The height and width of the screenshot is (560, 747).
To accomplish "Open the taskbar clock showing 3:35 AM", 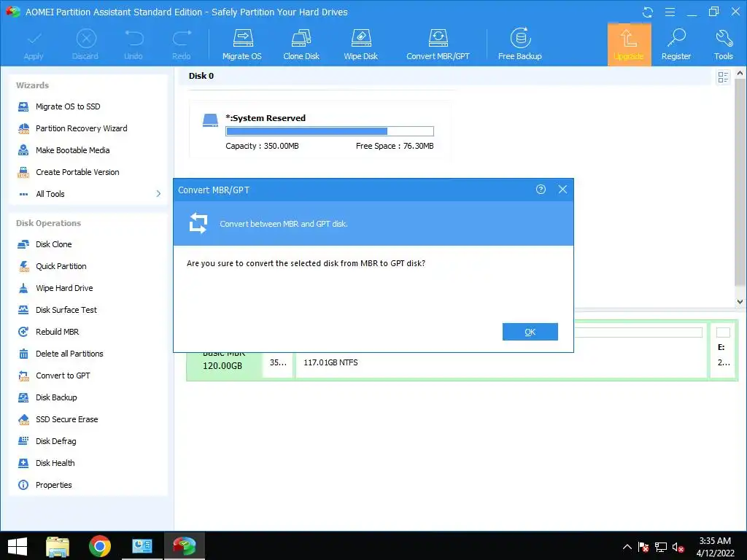I will (x=715, y=547).
